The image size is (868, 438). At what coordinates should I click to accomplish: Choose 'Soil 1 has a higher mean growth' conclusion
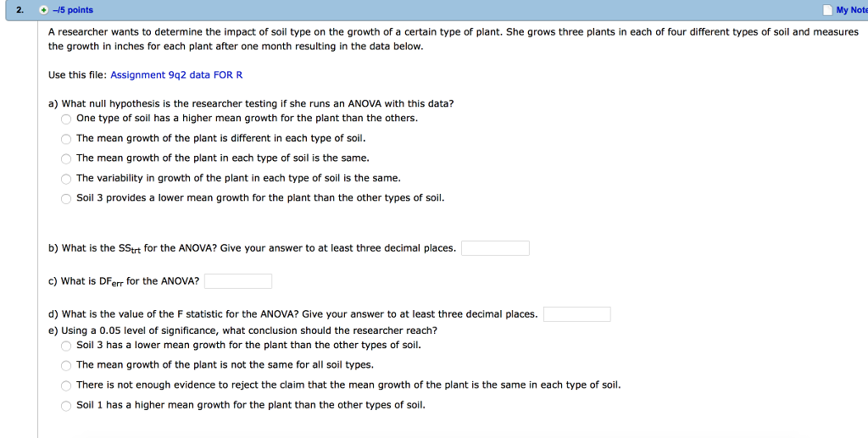click(x=66, y=405)
